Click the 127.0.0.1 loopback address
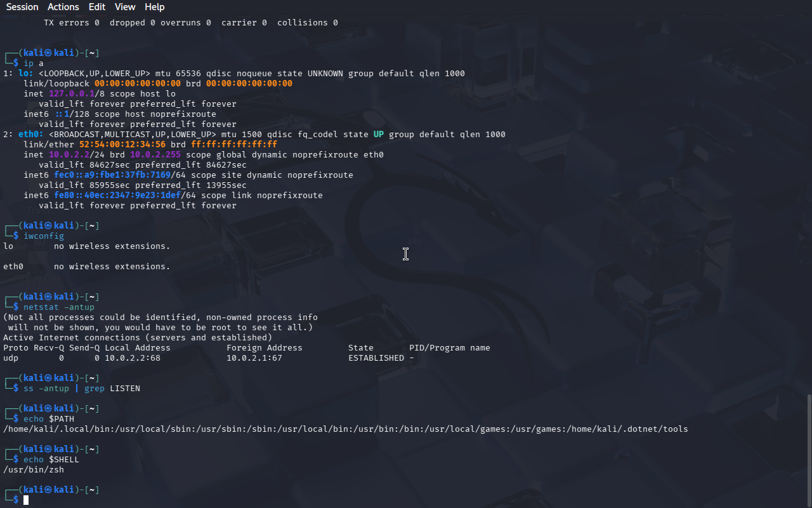This screenshot has height=508, width=812. [72, 93]
